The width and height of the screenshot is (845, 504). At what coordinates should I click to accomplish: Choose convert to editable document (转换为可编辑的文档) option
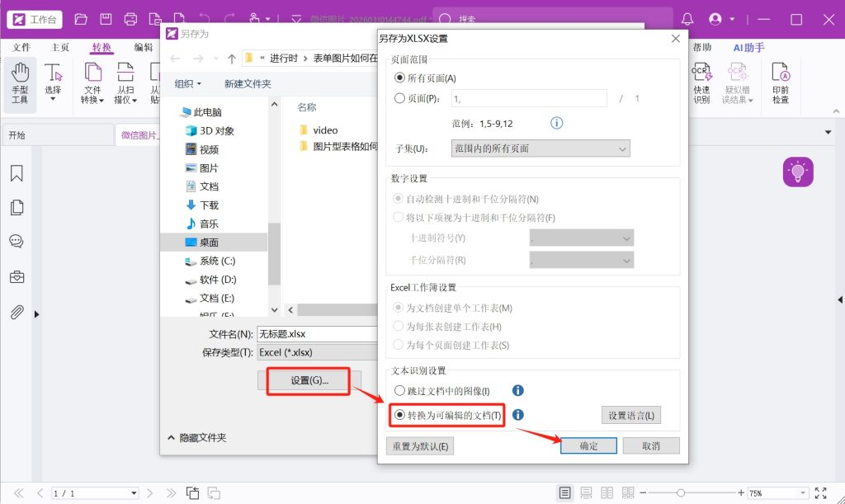click(x=400, y=416)
